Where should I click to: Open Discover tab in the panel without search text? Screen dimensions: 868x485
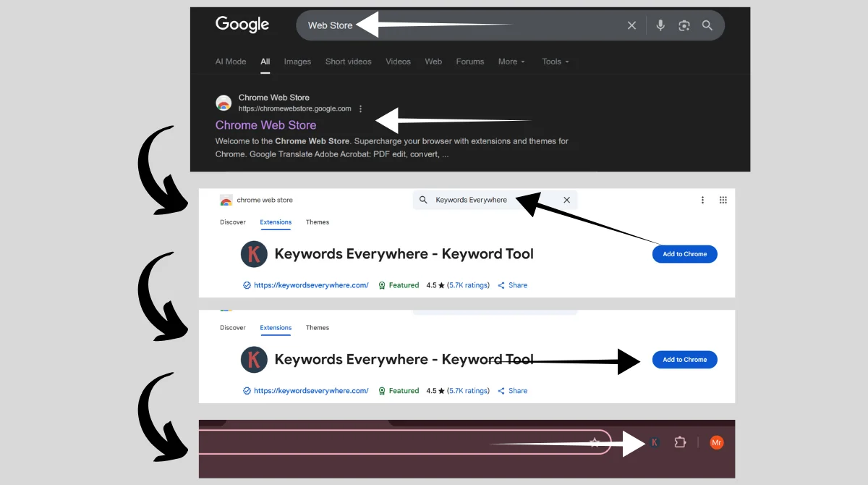(233, 328)
